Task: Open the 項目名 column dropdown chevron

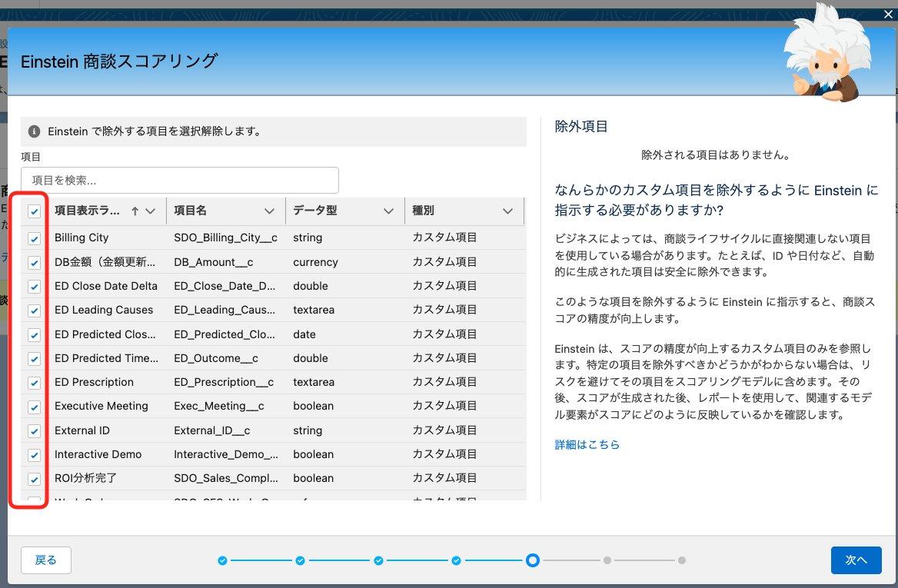Action: 269,211
